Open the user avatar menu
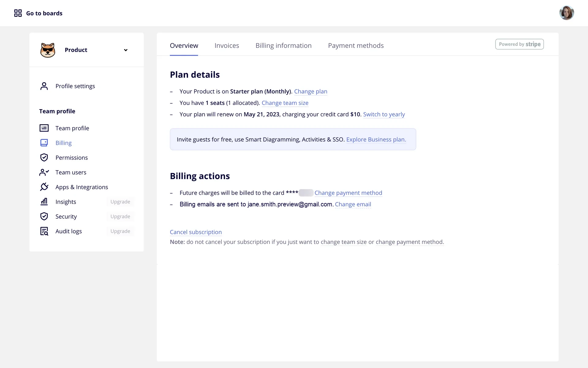This screenshot has height=368, width=588. tap(567, 13)
